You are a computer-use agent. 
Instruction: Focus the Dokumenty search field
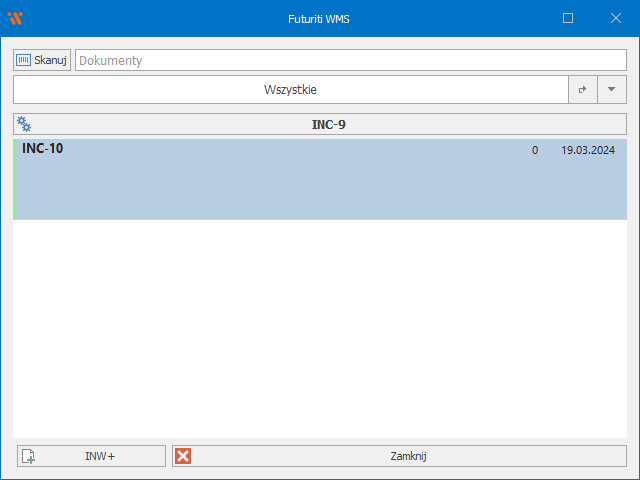pos(350,60)
